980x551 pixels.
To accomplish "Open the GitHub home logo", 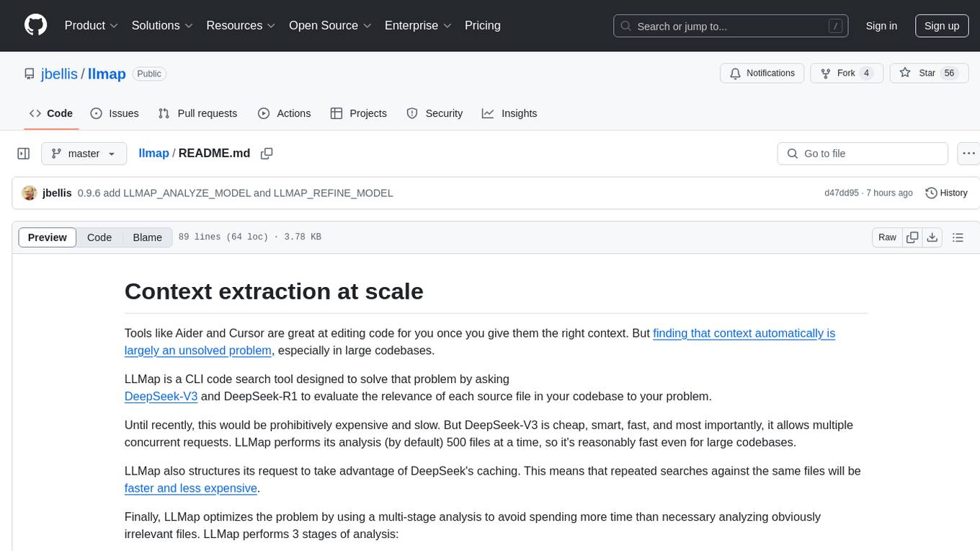I will (35, 25).
